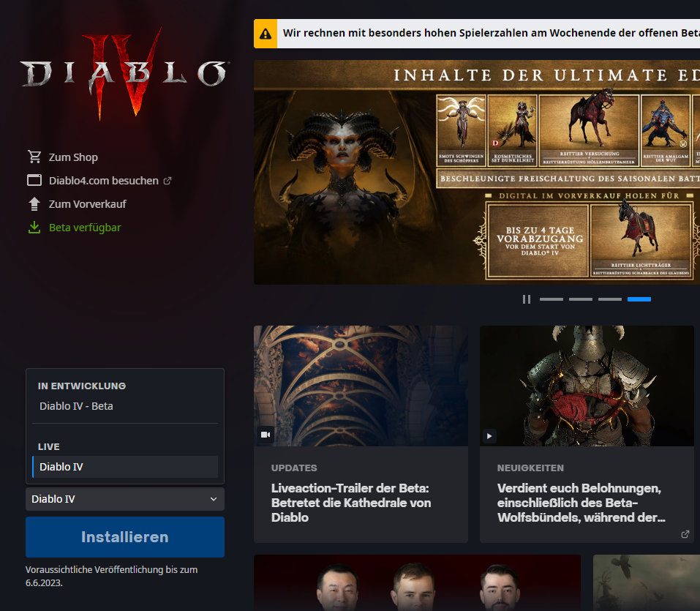Screen dimensions: 700x611
Task: Click the Kosmetisches Set Dunkelheit tile
Action: pyautogui.click(x=513, y=130)
